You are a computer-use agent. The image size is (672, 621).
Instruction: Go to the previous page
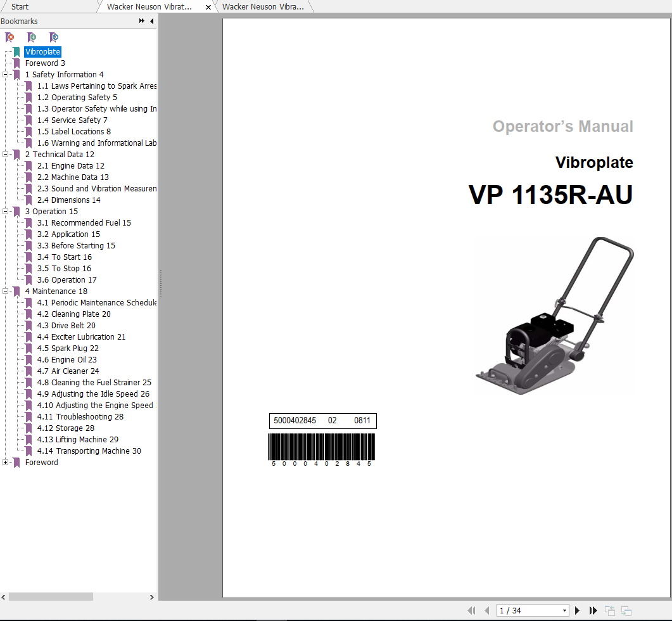(x=487, y=610)
